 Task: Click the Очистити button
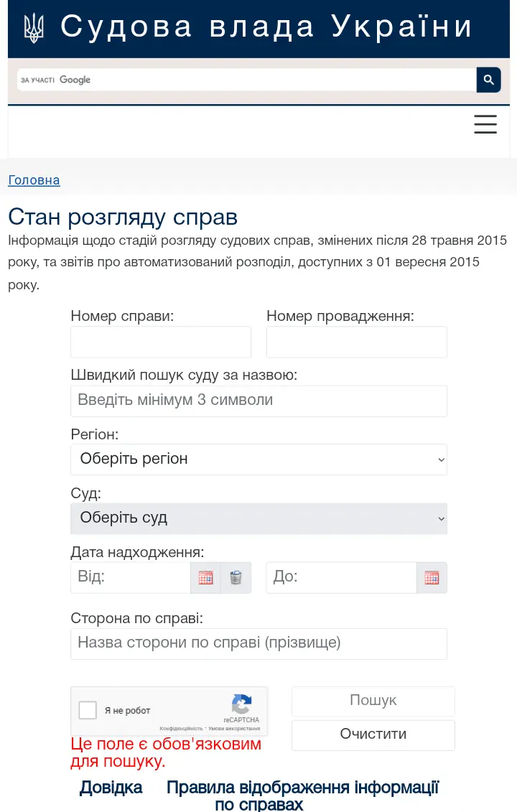click(x=373, y=735)
